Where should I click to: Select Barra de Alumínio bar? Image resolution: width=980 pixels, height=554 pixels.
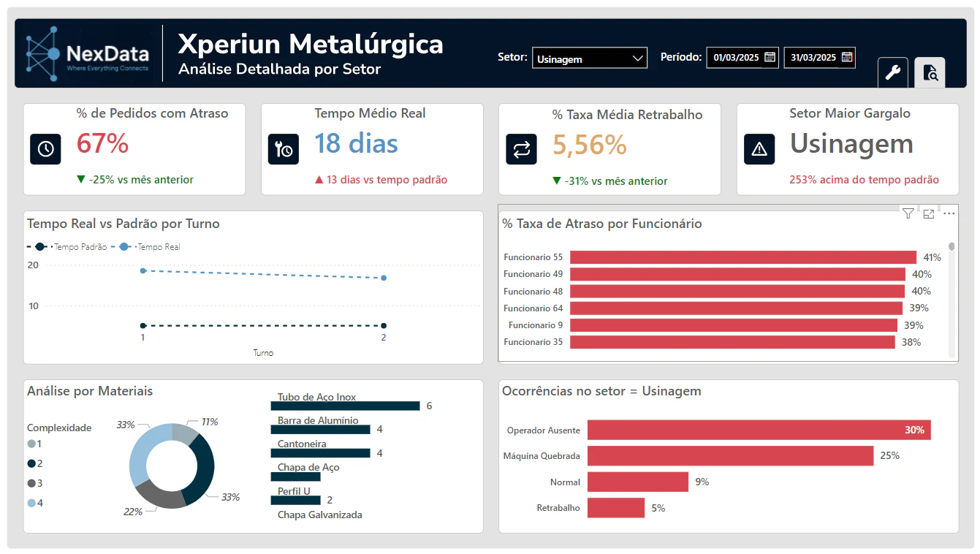pyautogui.click(x=320, y=429)
